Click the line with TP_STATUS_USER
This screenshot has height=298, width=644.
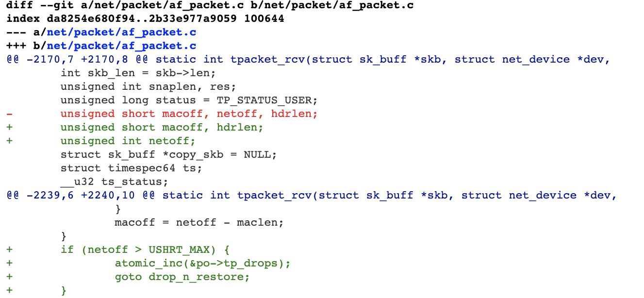pyautogui.click(x=189, y=100)
